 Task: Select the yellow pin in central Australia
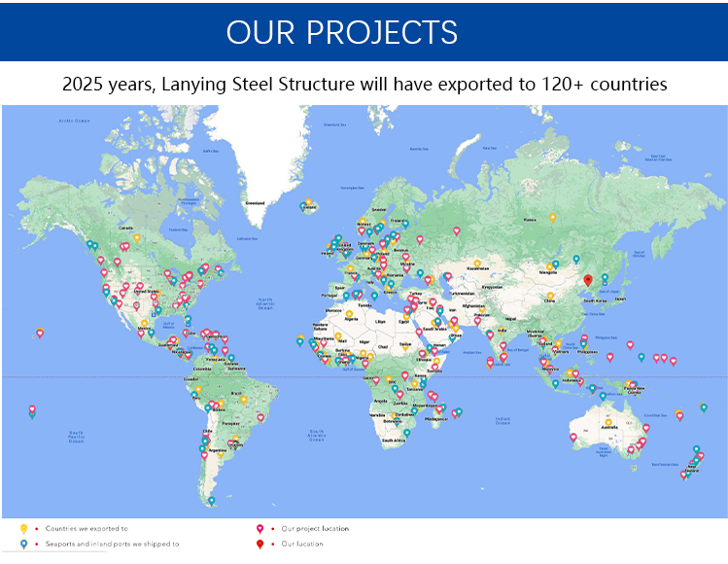click(608, 422)
